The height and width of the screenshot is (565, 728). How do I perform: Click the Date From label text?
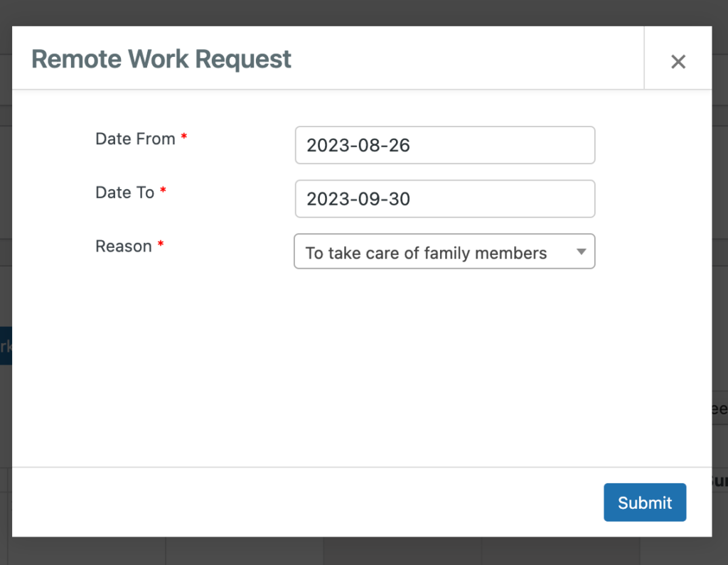[x=136, y=139]
